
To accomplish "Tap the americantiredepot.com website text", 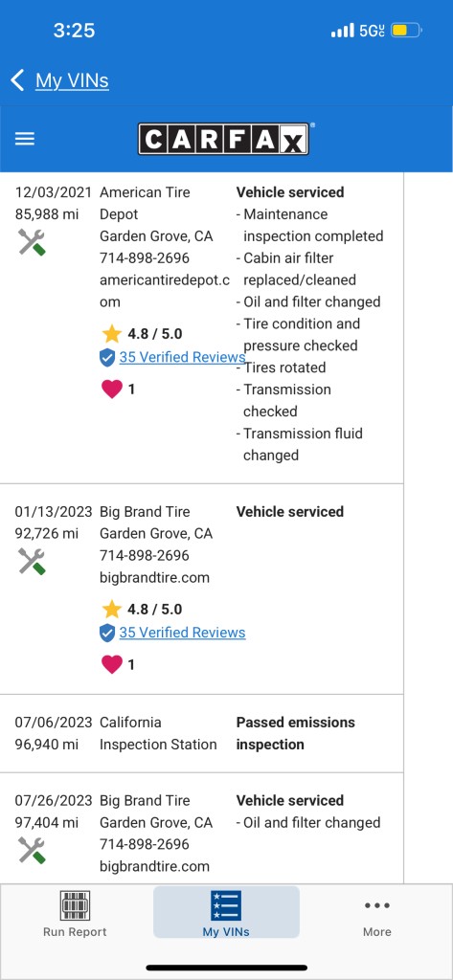I will (x=165, y=291).
